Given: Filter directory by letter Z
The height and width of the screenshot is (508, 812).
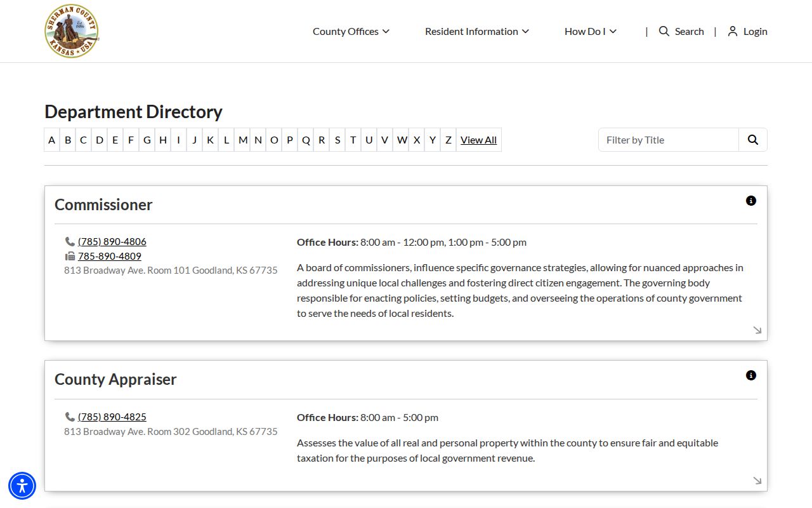Looking at the screenshot, I should tap(449, 140).
